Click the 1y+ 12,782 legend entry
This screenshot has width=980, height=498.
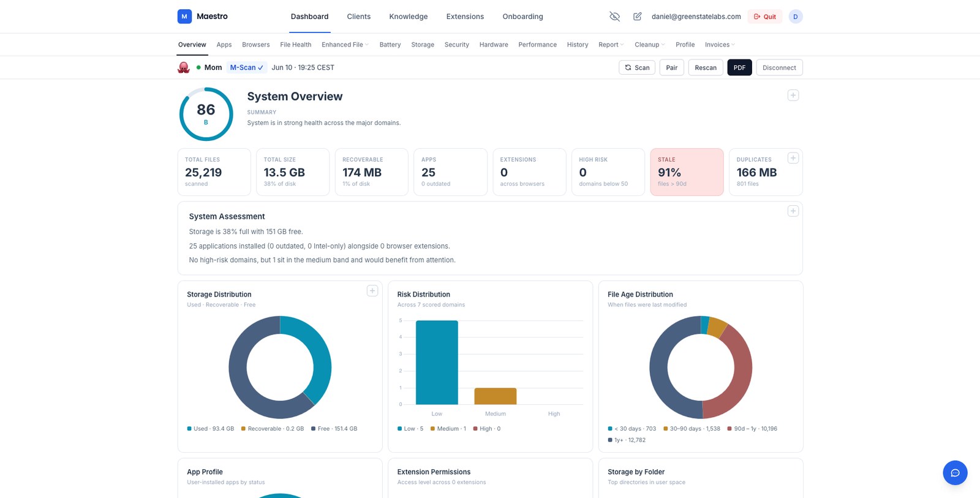coord(627,440)
